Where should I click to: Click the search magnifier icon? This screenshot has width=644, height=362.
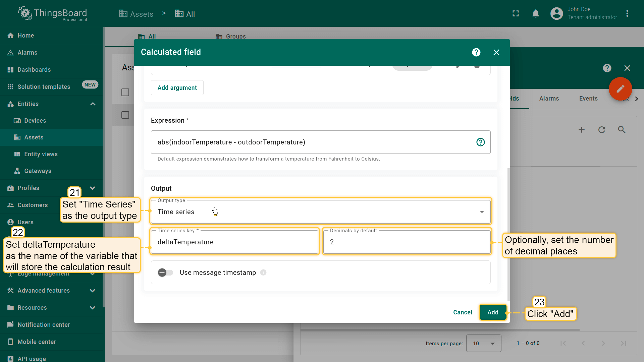[622, 130]
